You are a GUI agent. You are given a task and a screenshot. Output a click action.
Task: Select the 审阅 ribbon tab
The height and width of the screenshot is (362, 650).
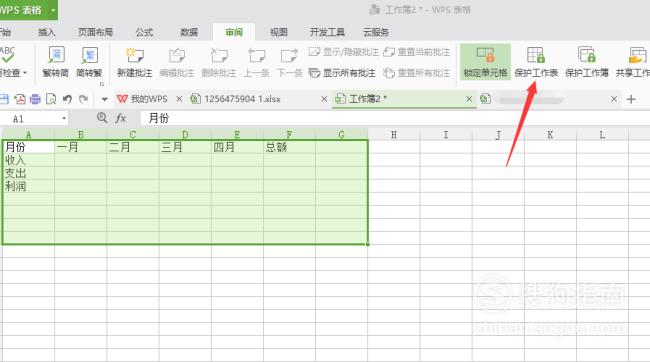(x=234, y=32)
